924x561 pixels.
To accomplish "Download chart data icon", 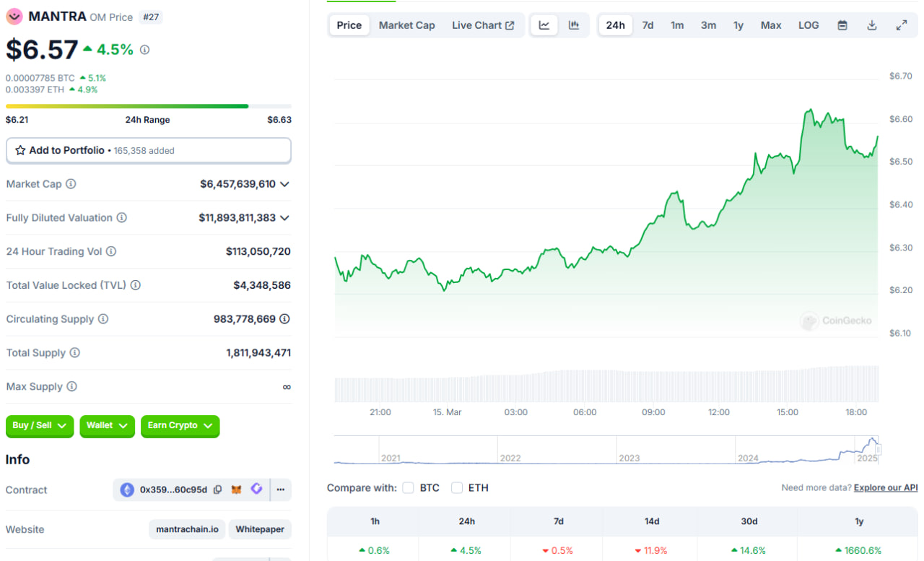I will (872, 25).
